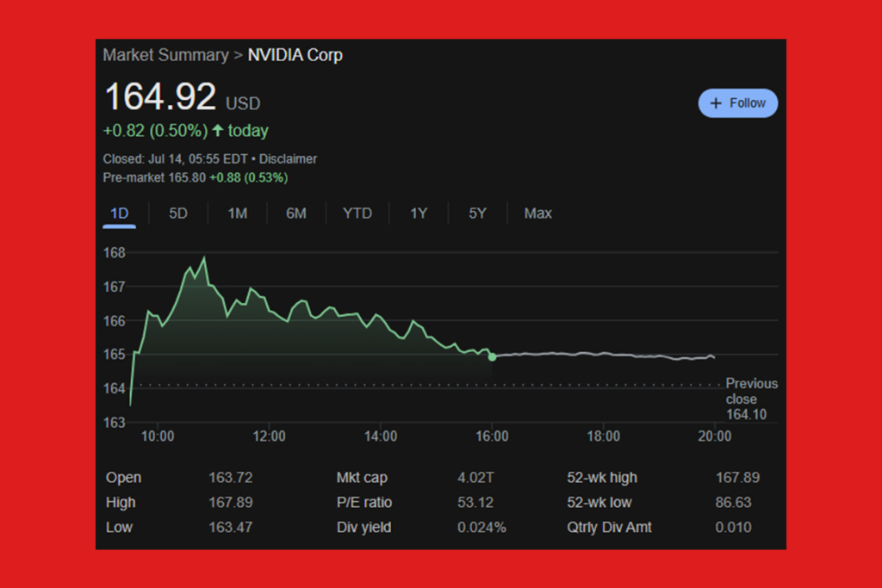882x588 pixels.
Task: Show the Max range chart
Action: pos(538,214)
